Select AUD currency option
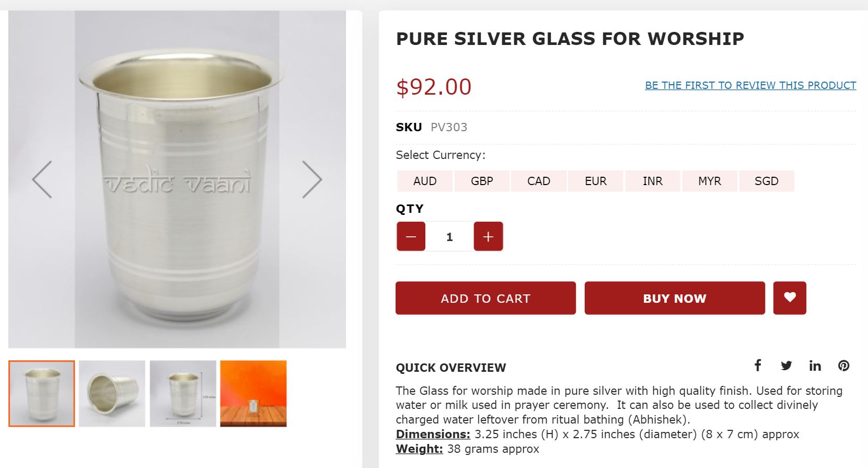Image resolution: width=868 pixels, height=468 pixels. pyautogui.click(x=424, y=181)
